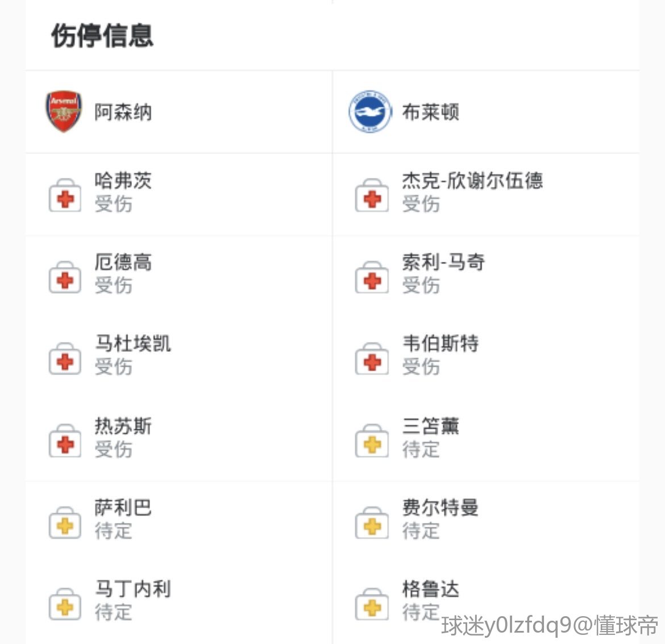Click the 伤停信息 section heading
665x644 pixels.
click(102, 35)
